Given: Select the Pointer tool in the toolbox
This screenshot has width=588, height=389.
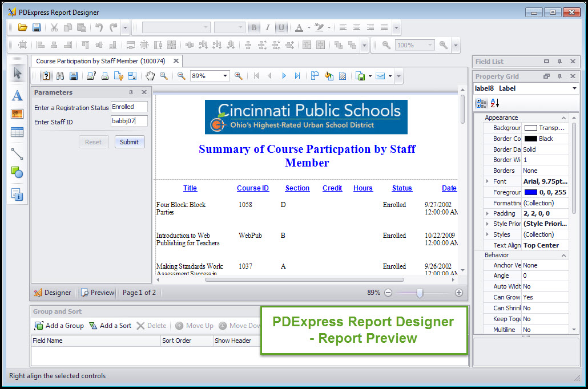Looking at the screenshot, I should (17, 72).
